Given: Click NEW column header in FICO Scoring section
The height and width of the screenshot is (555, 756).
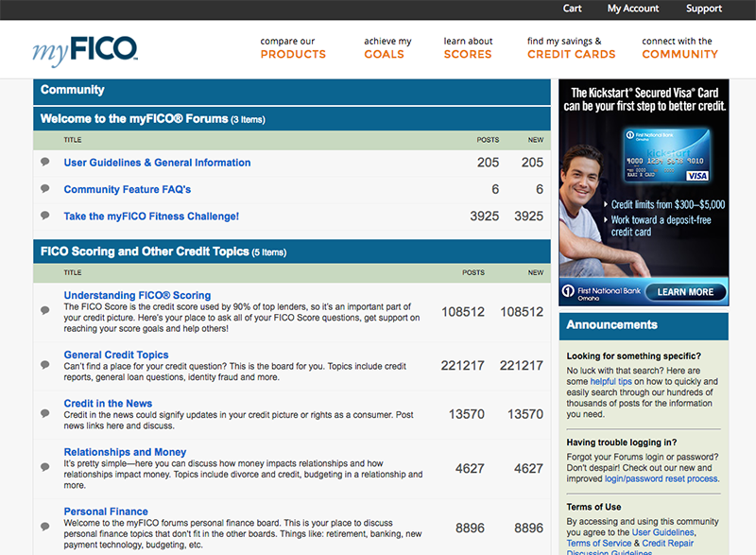Looking at the screenshot, I should (x=535, y=272).
